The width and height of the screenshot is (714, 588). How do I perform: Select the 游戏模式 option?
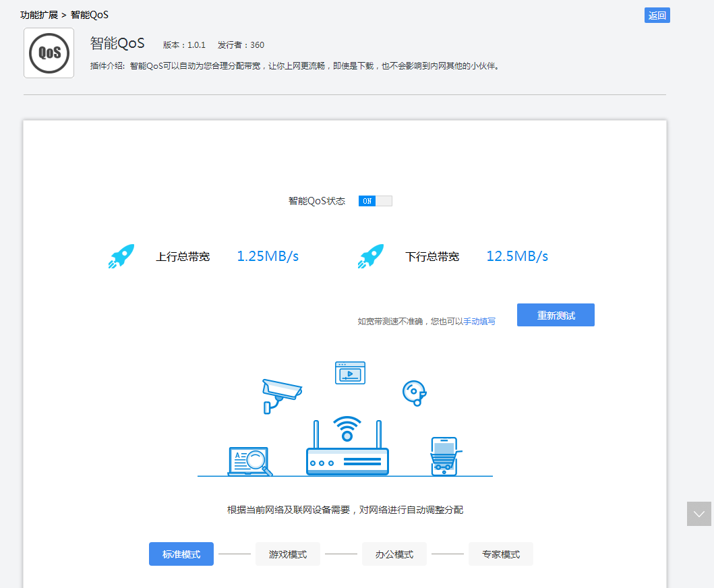(287, 554)
